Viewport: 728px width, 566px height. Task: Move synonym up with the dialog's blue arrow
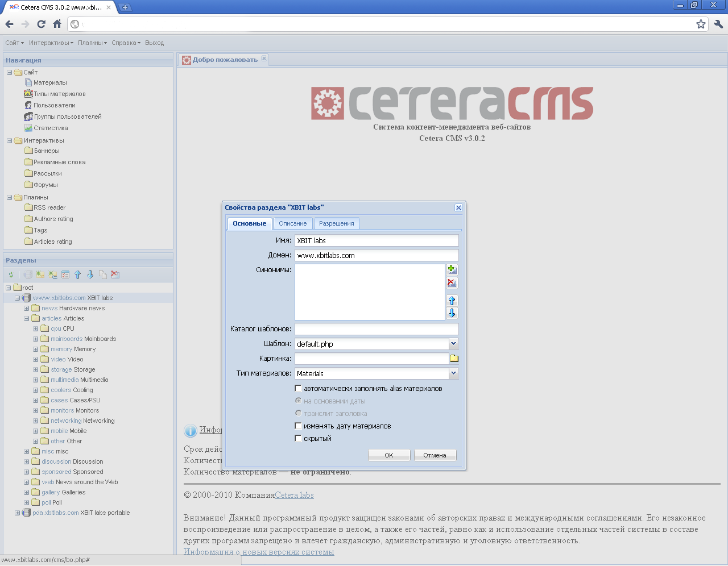(x=452, y=301)
